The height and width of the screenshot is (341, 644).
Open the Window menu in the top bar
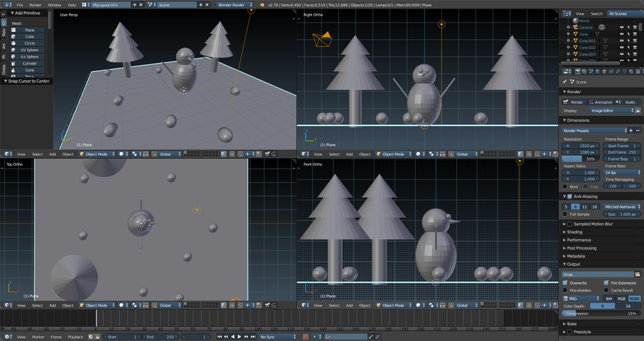point(54,5)
